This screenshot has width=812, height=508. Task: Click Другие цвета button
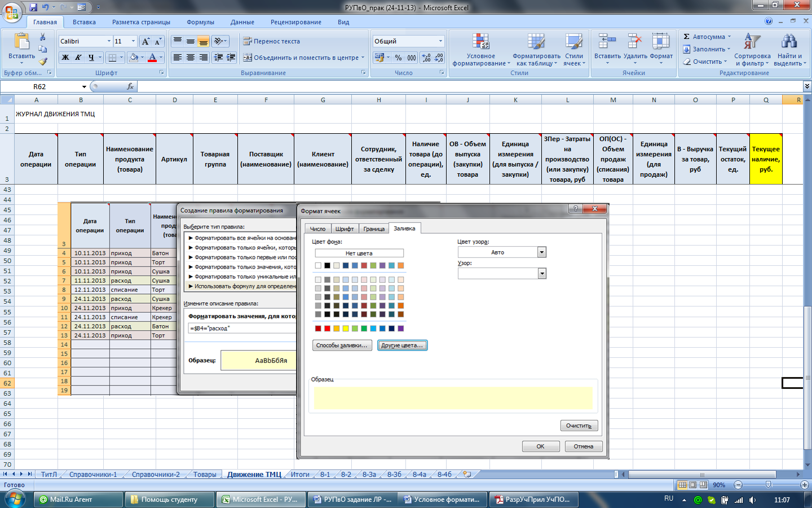point(402,345)
